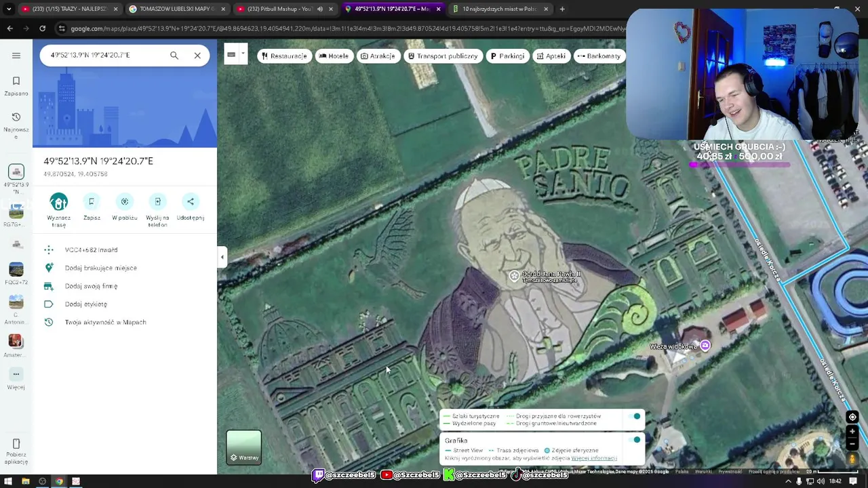Viewport: 868px width, 488px height.
Task: Reload the Google Maps page
Action: 42,28
